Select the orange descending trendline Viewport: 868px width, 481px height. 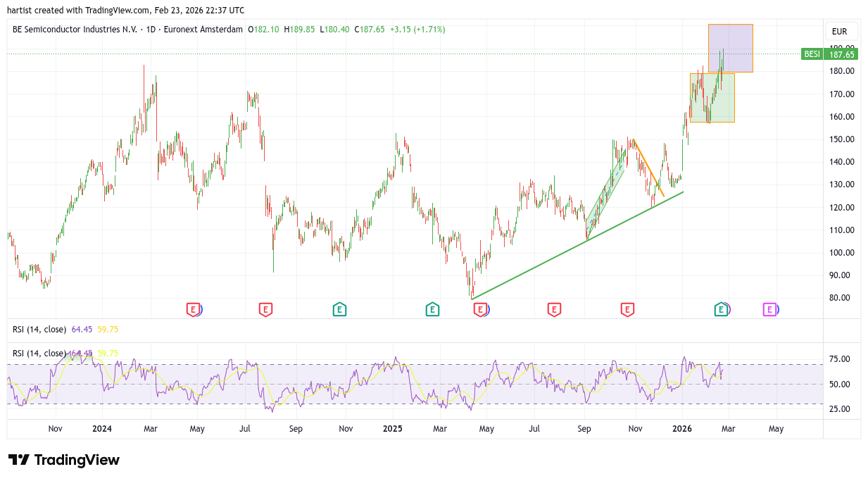(648, 168)
